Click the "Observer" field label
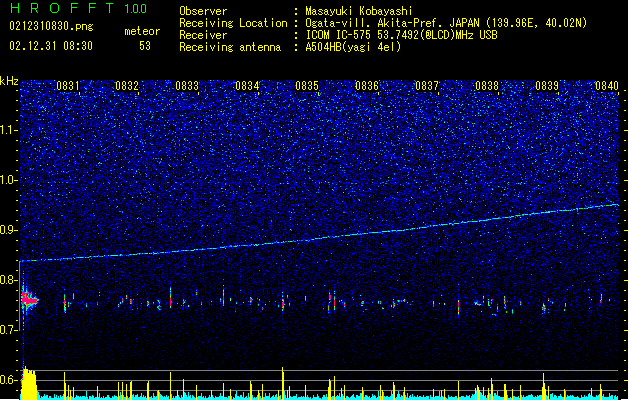The image size is (629, 400). coord(203,11)
